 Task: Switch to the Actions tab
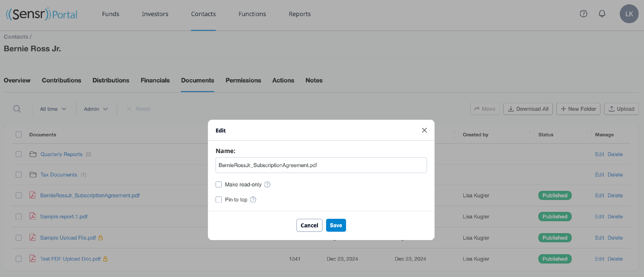click(283, 80)
